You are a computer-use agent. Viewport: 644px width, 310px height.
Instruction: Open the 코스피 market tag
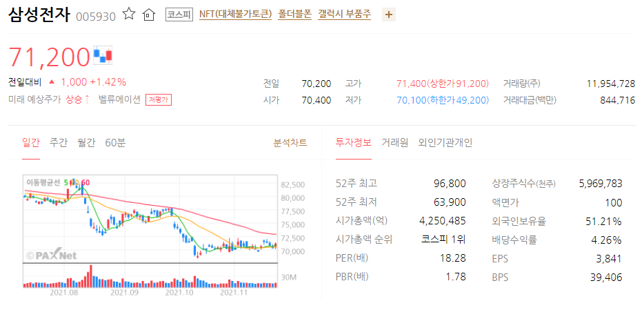tap(179, 14)
